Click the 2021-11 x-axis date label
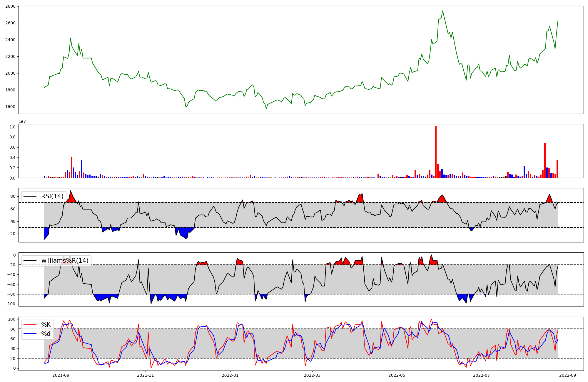Image resolution: width=588 pixels, height=382 pixels. [x=146, y=375]
